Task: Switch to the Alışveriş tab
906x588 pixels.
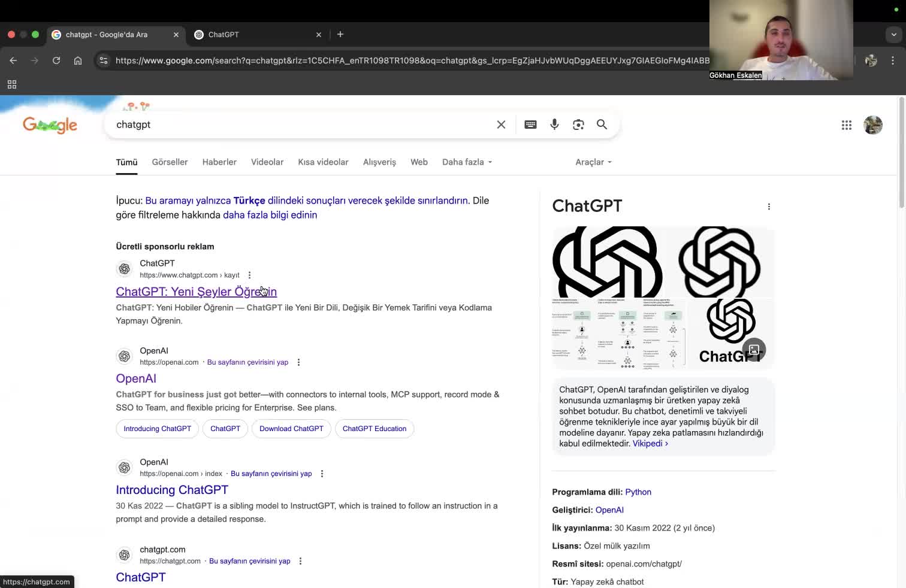Action: [379, 162]
